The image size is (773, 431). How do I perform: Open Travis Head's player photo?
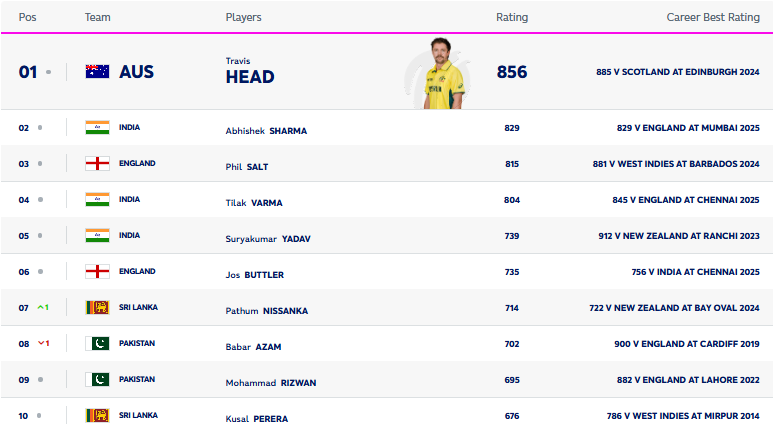(x=441, y=73)
